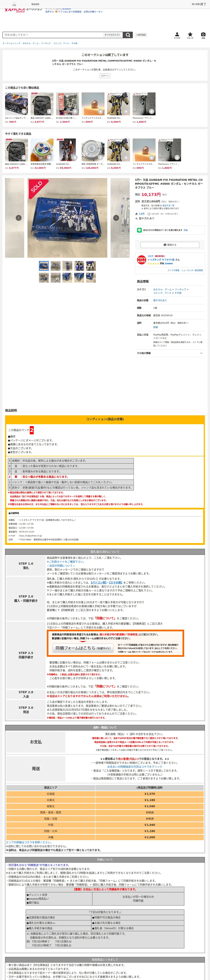The image size is (210, 980).
Task: Watch-star the ROBOT魂 1,500円 item
Action: [75, 111]
